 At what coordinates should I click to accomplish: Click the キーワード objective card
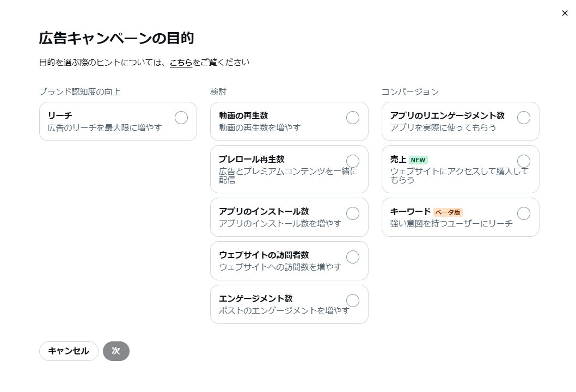click(460, 217)
